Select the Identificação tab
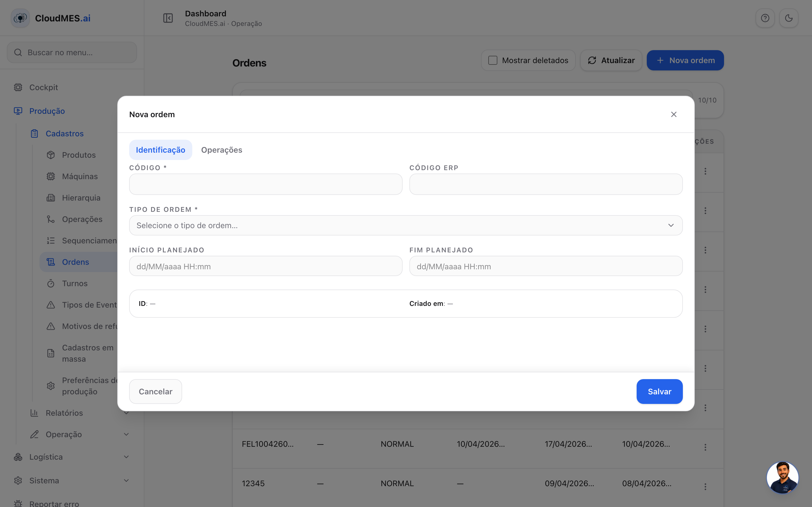The height and width of the screenshot is (507, 812). pos(160,150)
